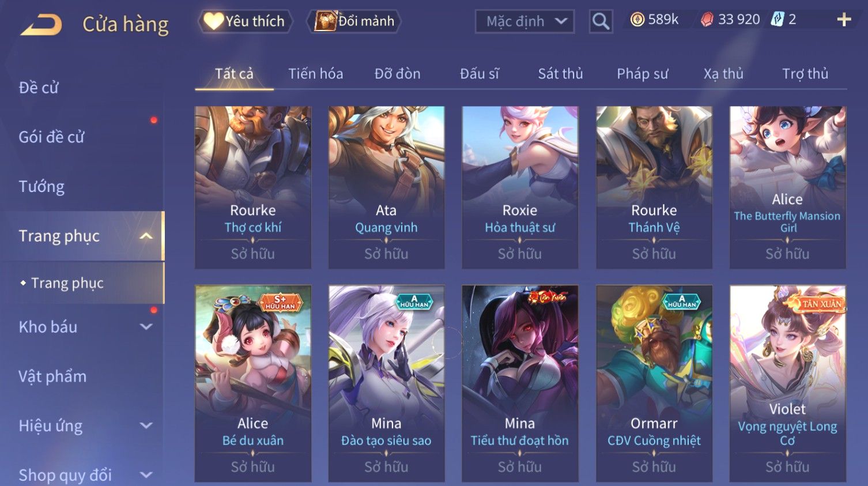Select the Tiến hóa tab
The height and width of the screenshot is (486, 868).
point(315,74)
